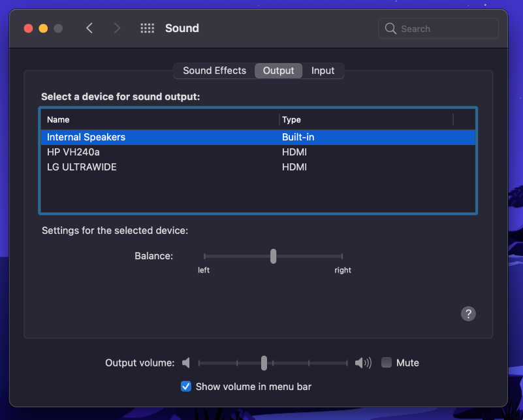The height and width of the screenshot is (420, 523).
Task: Click the Balance slider handle
Action: pos(273,256)
